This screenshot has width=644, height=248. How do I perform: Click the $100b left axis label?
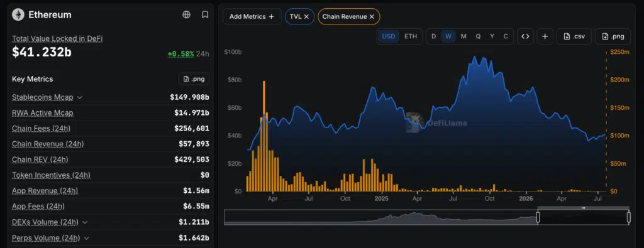[233, 52]
